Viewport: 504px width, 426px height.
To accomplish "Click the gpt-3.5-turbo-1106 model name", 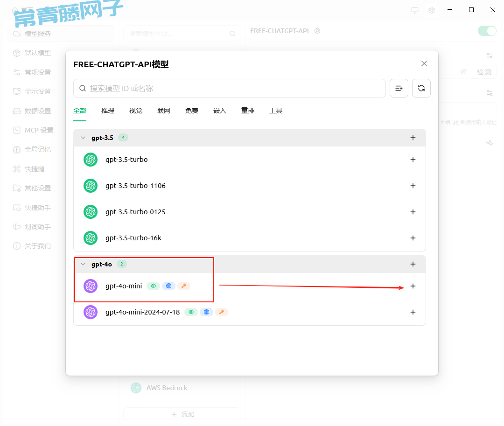I will [x=136, y=186].
